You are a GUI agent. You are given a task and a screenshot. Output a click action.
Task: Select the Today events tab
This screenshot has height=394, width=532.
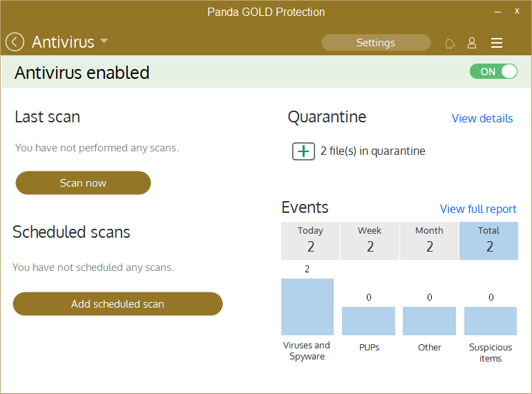(x=310, y=240)
